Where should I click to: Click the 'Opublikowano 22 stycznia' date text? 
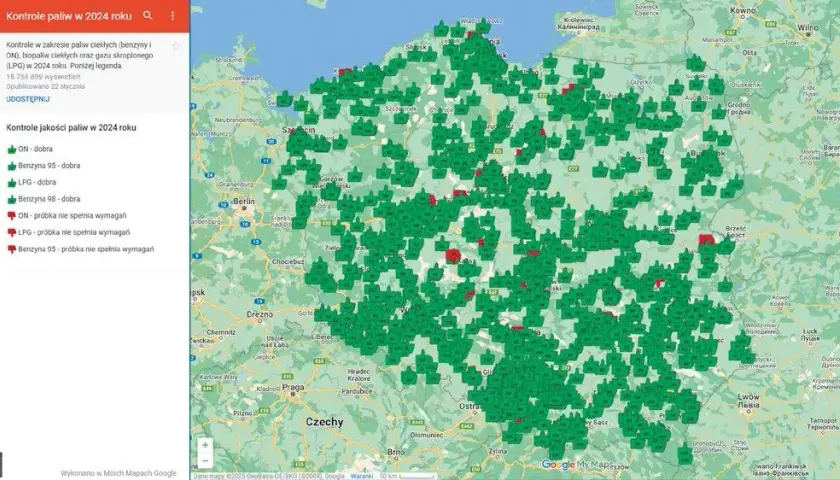pyautogui.click(x=46, y=86)
